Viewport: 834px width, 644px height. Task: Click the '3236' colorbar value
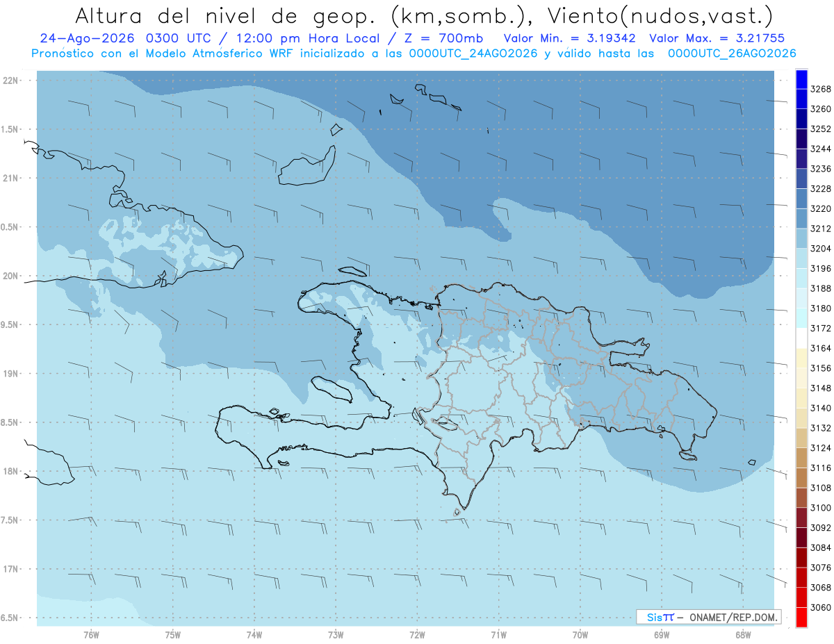coord(821,169)
